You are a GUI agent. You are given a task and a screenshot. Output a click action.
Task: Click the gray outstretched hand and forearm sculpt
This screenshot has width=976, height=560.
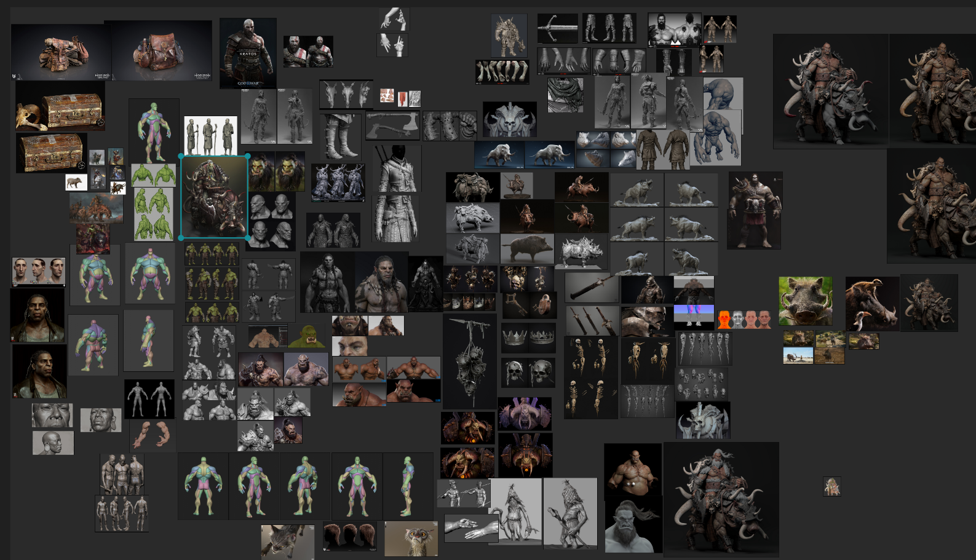(x=471, y=529)
